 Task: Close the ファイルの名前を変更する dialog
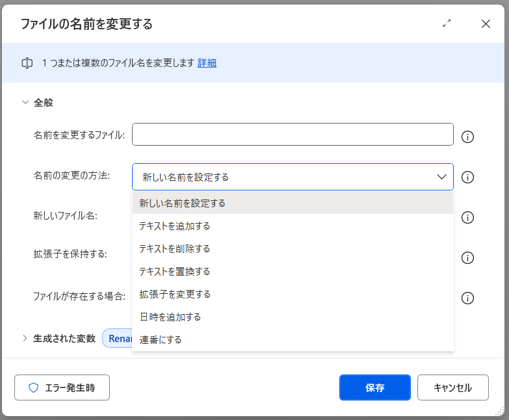486,23
